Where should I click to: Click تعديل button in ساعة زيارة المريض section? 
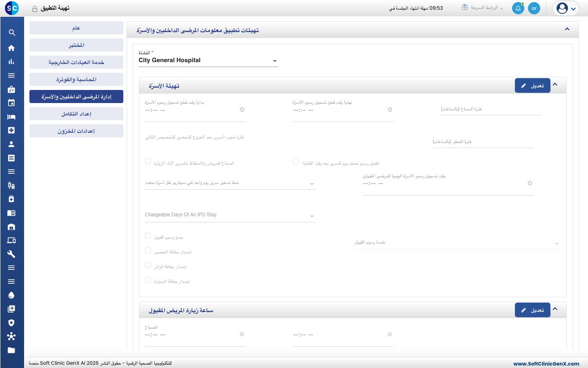(532, 310)
